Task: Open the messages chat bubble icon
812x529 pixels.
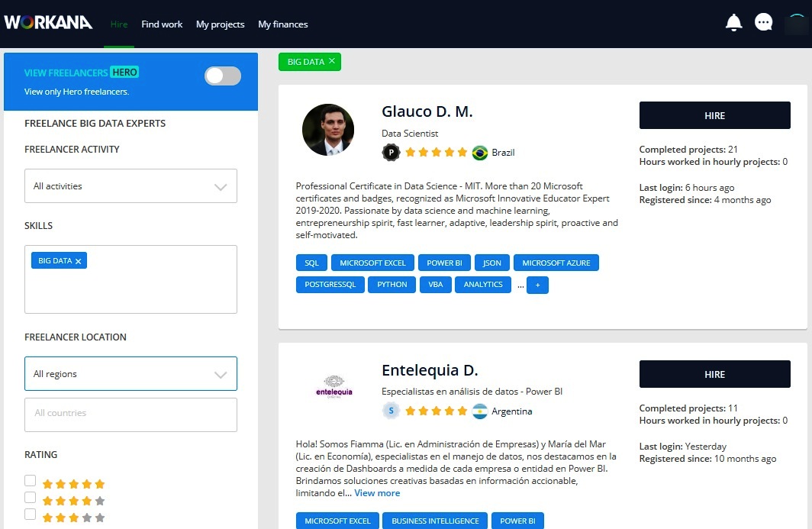Action: (x=763, y=23)
